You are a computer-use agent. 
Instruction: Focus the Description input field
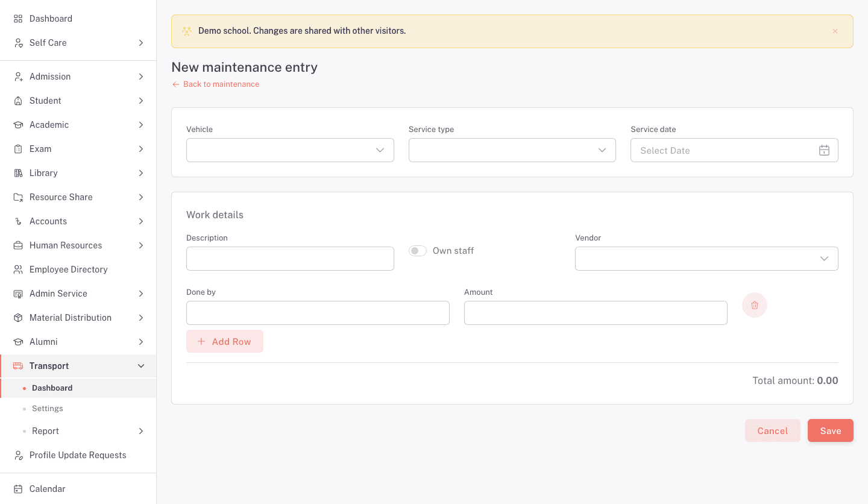(x=290, y=259)
